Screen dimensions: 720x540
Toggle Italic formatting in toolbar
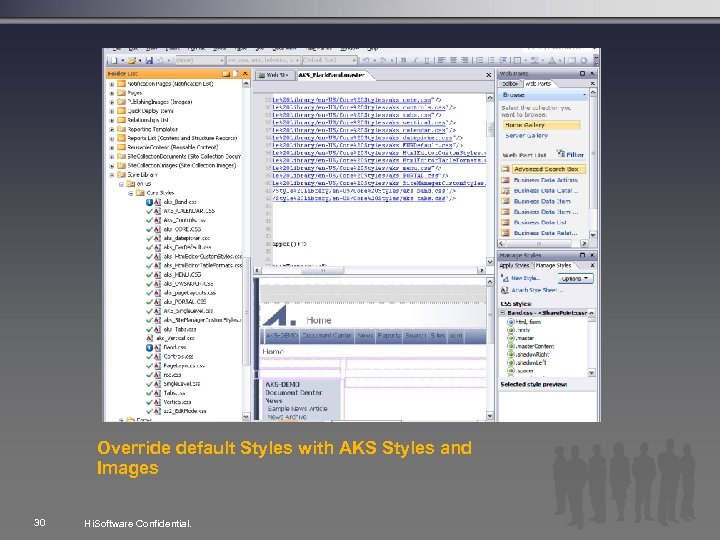tap(415, 60)
